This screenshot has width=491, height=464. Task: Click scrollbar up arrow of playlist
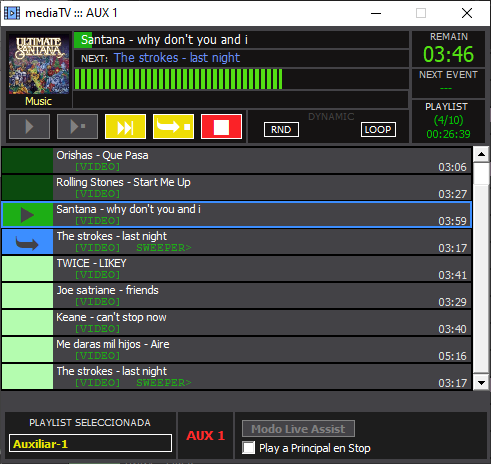point(481,154)
